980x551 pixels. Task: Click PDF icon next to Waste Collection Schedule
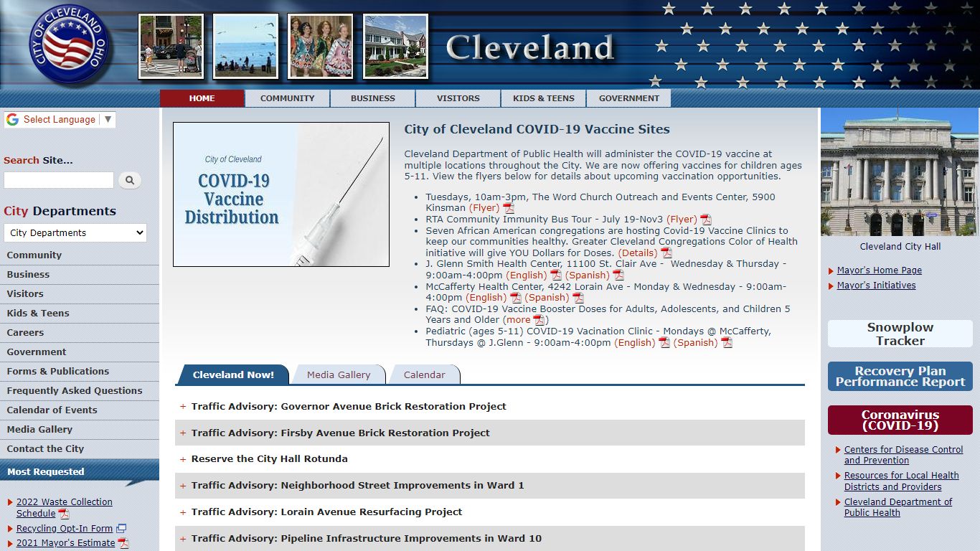64,514
